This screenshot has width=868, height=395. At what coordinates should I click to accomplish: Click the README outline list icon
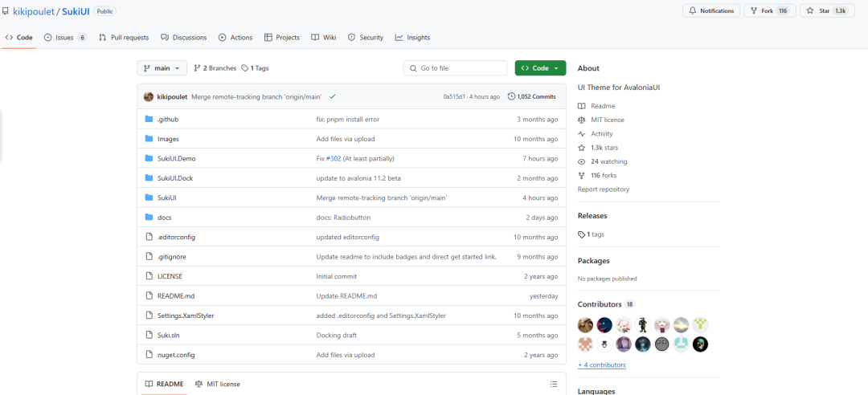click(x=553, y=384)
